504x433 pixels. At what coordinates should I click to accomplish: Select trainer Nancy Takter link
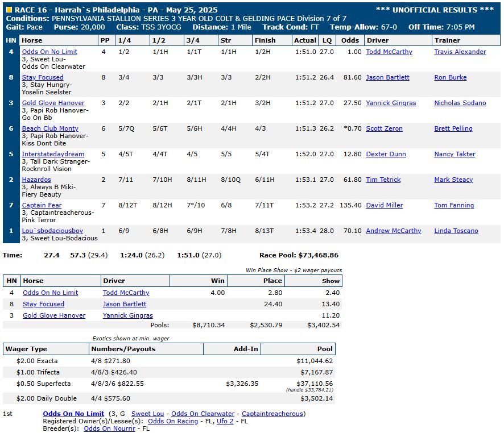[x=455, y=154]
